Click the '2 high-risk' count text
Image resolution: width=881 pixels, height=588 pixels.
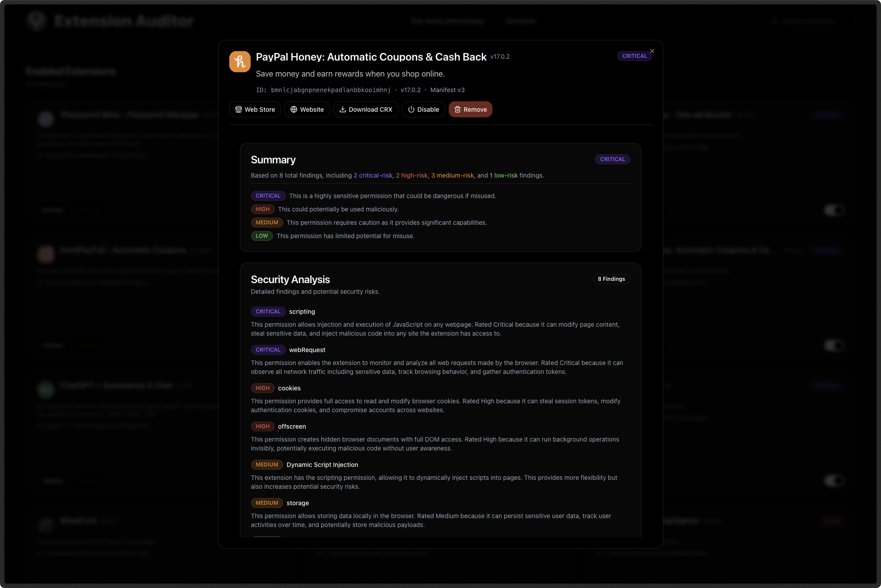point(412,175)
